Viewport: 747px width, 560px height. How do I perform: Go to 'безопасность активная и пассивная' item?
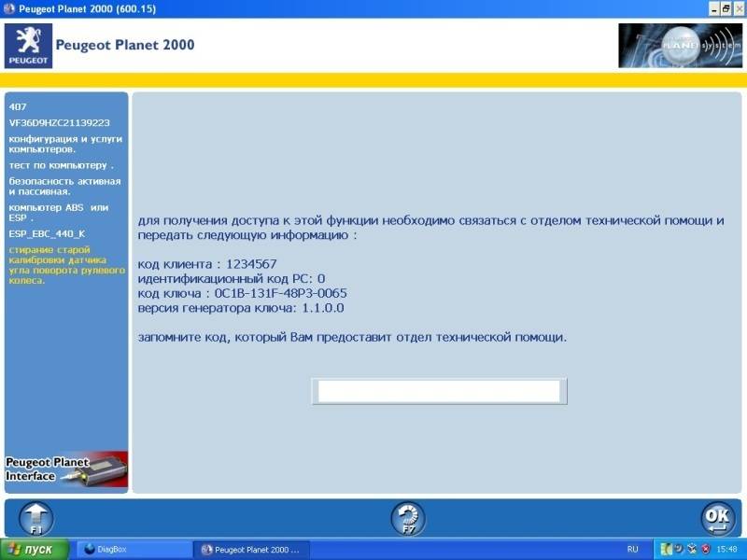(x=64, y=185)
